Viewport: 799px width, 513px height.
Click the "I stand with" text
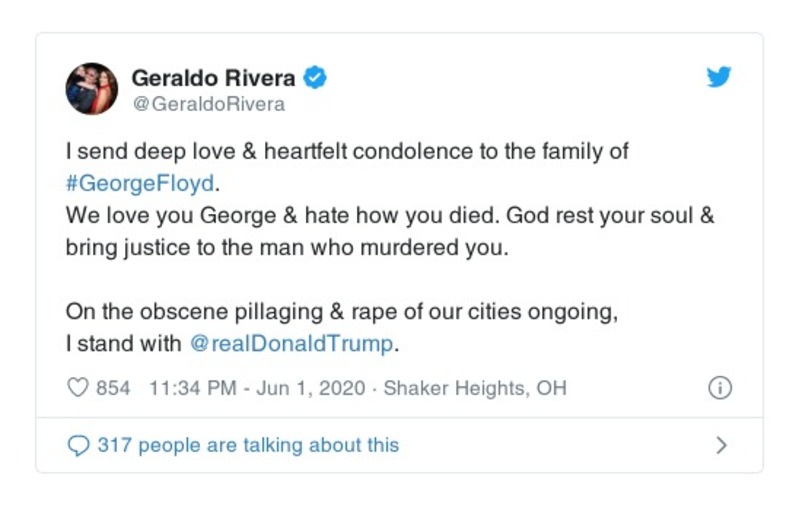click(124, 343)
